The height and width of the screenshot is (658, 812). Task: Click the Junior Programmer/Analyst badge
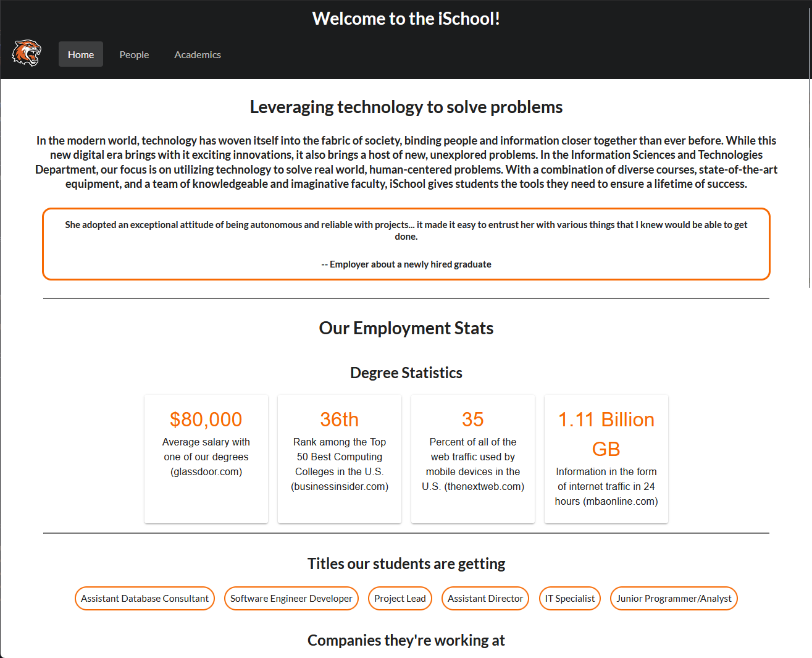coord(674,598)
